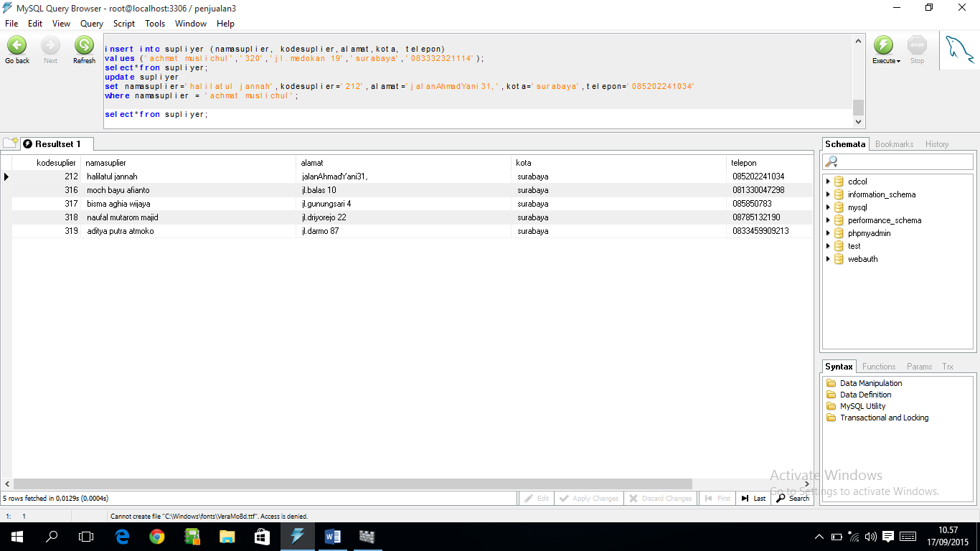Select the 'moch bayu afianto' cell
This screenshot has width=980, height=551.
click(x=188, y=190)
